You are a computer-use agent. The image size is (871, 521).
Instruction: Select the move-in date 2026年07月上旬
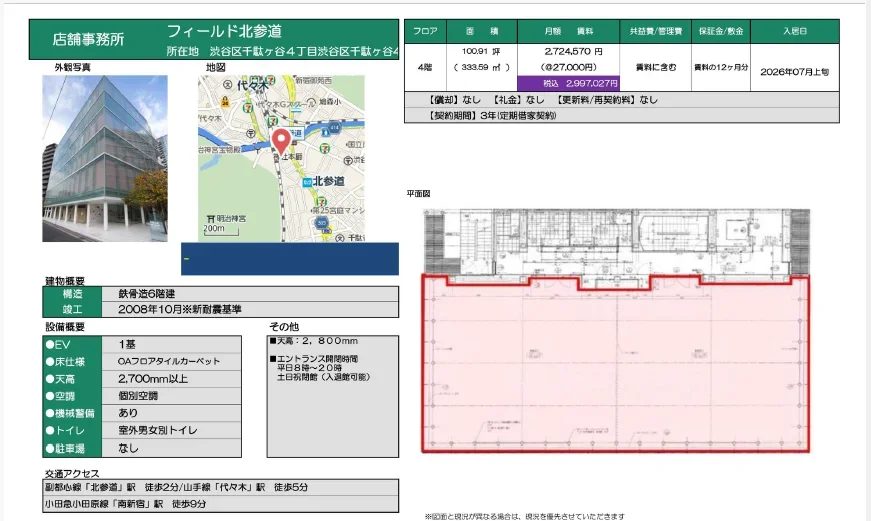pyautogui.click(x=795, y=72)
